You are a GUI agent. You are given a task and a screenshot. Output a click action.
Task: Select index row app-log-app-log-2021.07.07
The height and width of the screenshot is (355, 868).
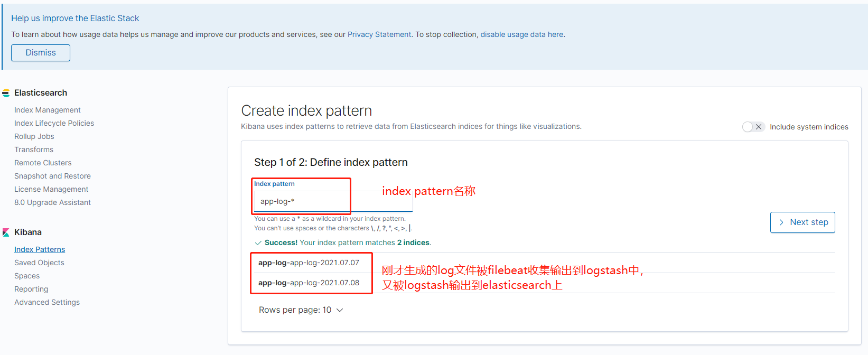coord(545,263)
